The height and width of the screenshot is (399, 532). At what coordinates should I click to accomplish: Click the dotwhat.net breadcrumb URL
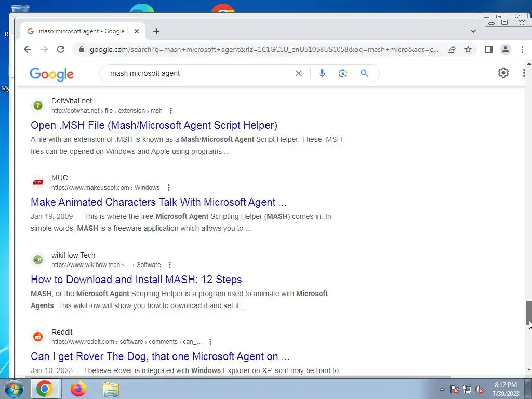[x=107, y=111]
